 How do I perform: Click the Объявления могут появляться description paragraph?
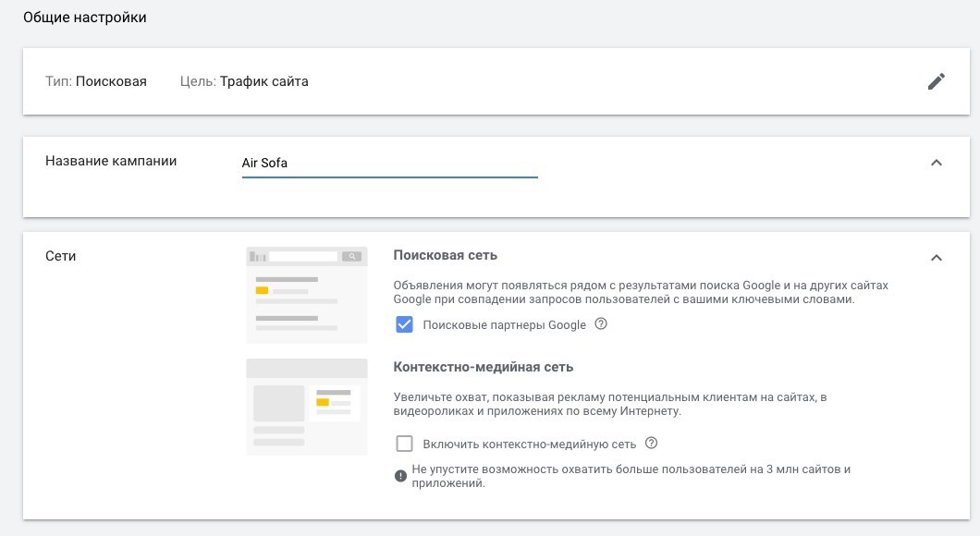coord(641,292)
